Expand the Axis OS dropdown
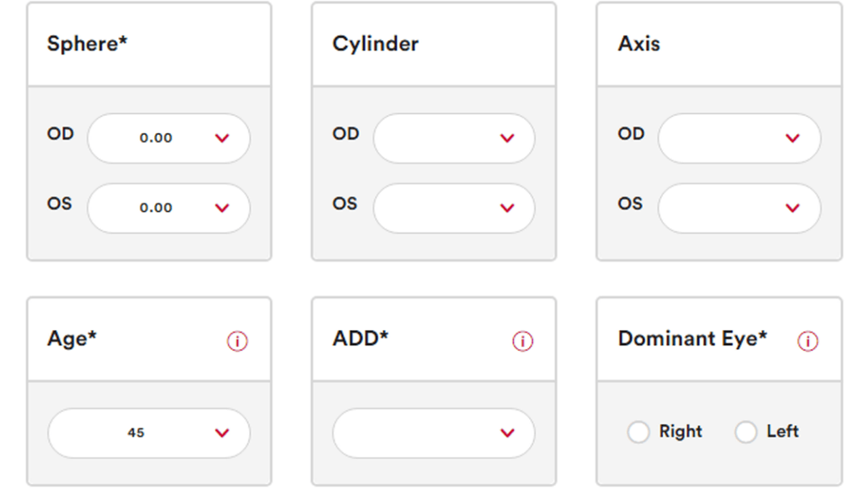The image size is (868, 488). (x=739, y=208)
